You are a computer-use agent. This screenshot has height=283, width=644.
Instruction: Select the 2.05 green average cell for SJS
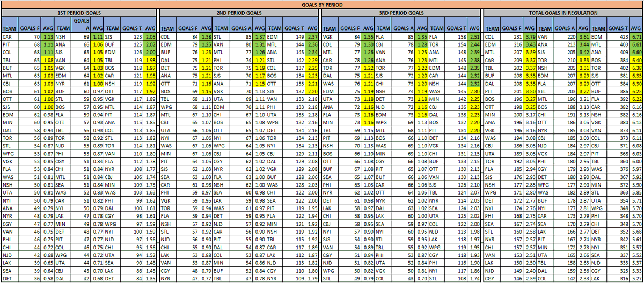pyautogui.click(x=151, y=36)
